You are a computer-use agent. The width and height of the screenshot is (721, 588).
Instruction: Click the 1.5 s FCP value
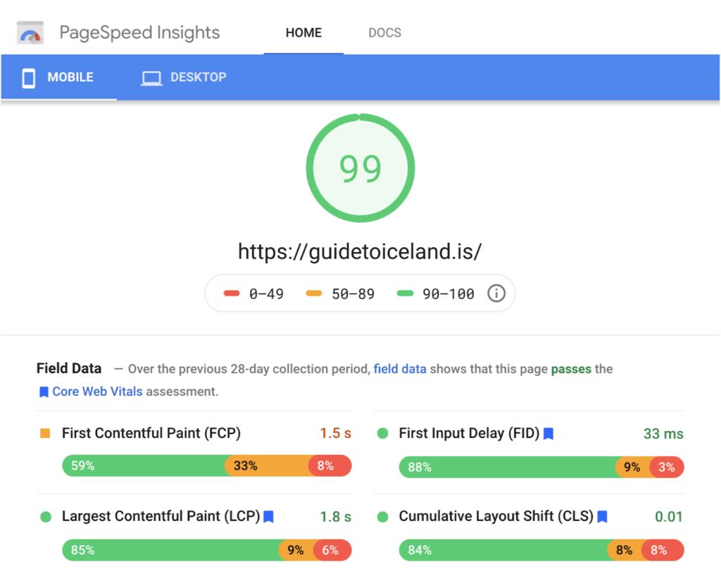(335, 433)
